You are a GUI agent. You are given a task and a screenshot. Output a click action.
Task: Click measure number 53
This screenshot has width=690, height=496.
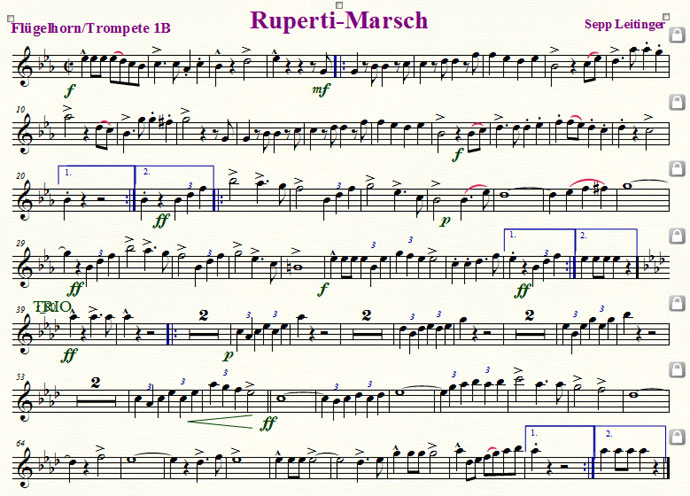[x=21, y=377]
